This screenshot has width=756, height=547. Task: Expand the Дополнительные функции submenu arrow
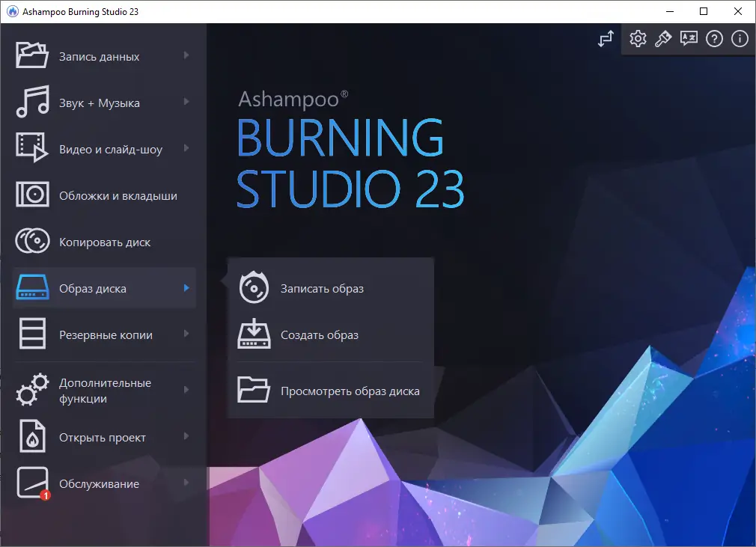[188, 390]
